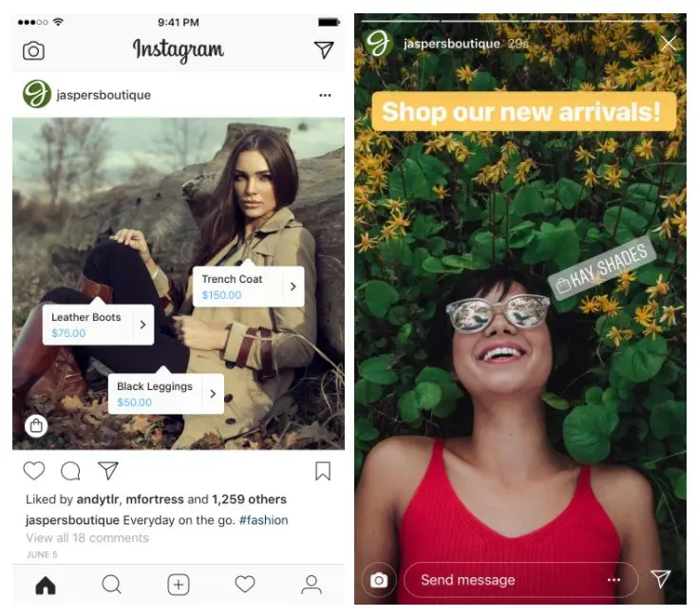Click the Send message input field

click(x=520, y=580)
